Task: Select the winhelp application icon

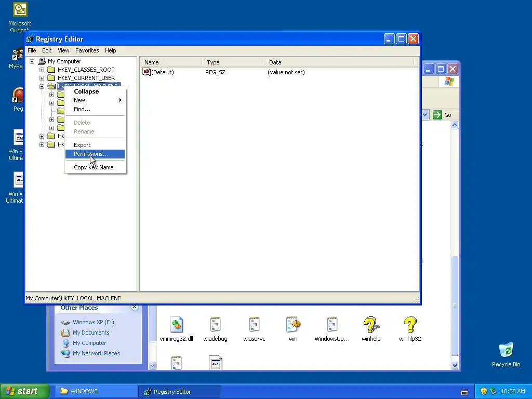Action: click(x=371, y=325)
